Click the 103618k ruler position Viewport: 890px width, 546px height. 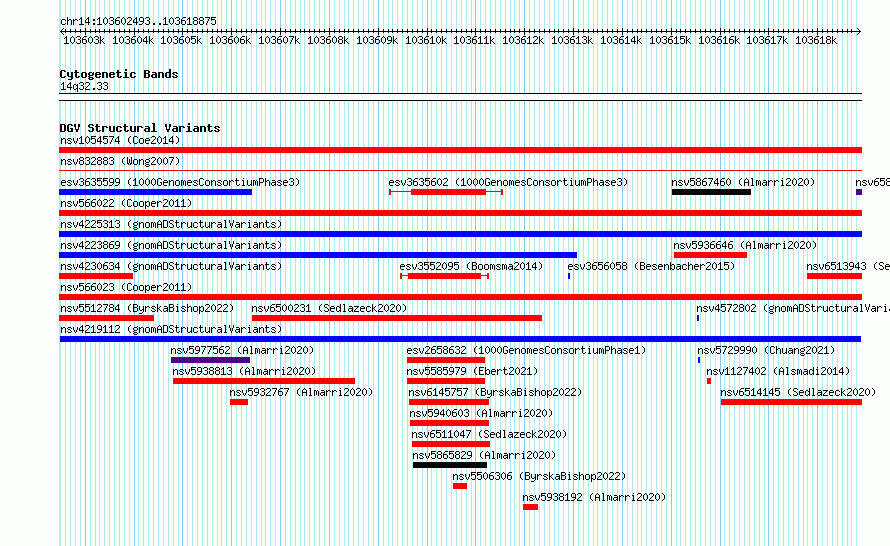(816, 40)
